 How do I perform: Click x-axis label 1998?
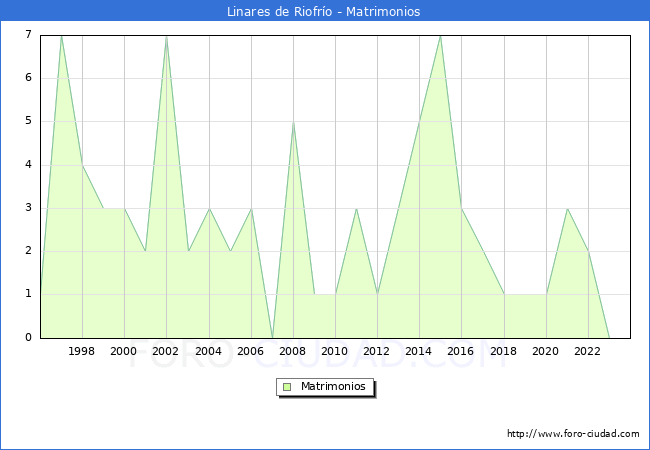81,351
